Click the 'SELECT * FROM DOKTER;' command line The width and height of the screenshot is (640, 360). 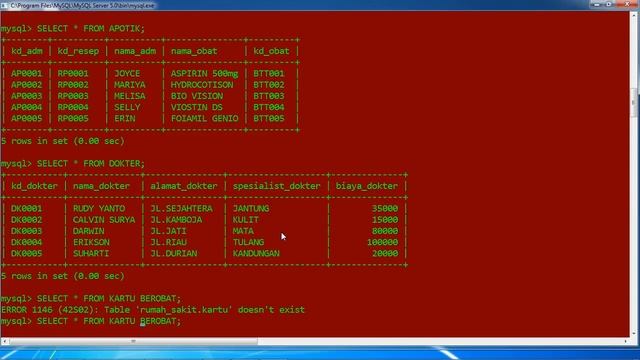(x=73, y=164)
